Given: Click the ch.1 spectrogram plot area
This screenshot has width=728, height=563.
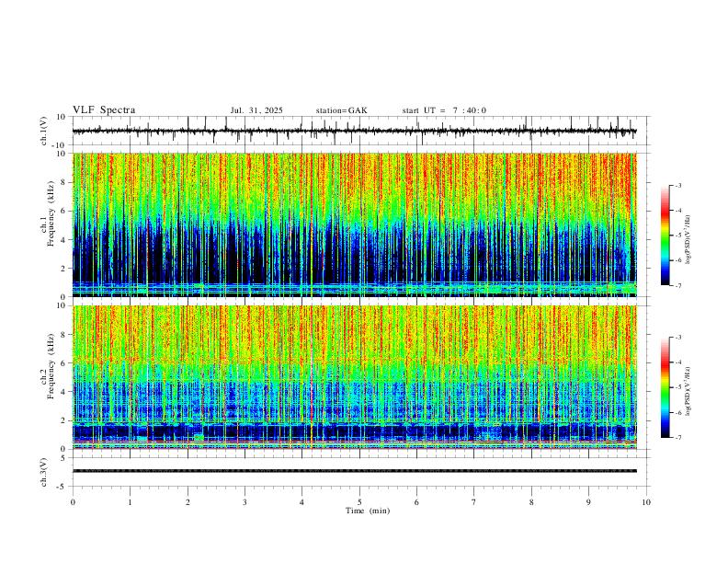Looking at the screenshot, I should [355, 224].
